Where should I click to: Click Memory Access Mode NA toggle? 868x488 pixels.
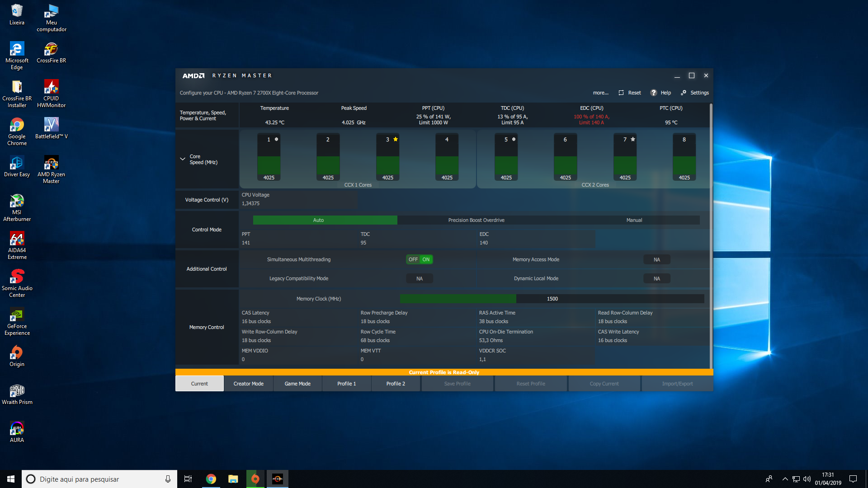[x=656, y=260]
